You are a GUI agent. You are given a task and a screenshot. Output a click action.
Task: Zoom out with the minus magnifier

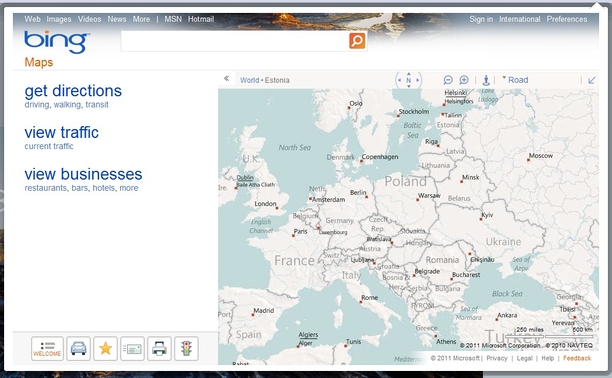(448, 80)
